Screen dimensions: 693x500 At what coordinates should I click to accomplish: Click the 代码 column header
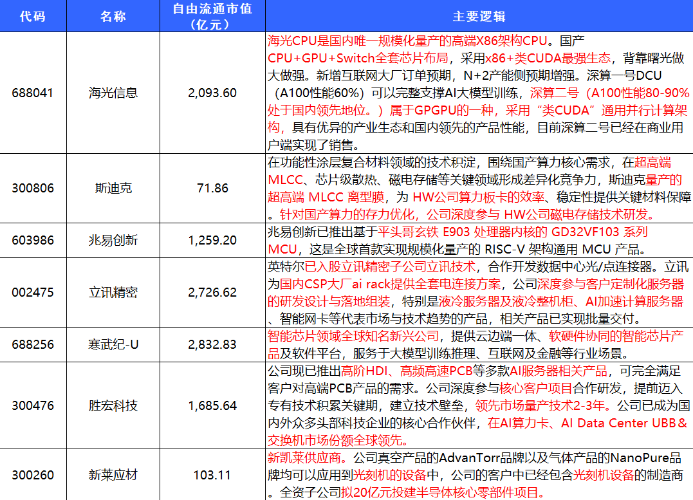point(33,16)
